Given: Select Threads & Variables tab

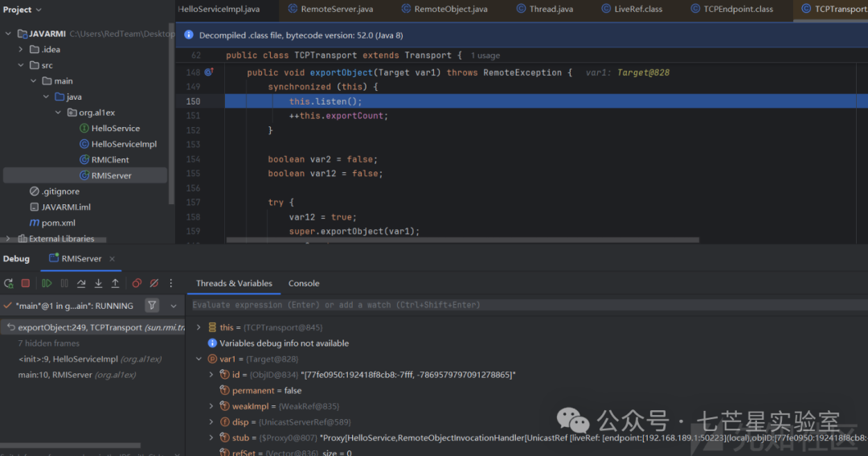Looking at the screenshot, I should 234,283.
